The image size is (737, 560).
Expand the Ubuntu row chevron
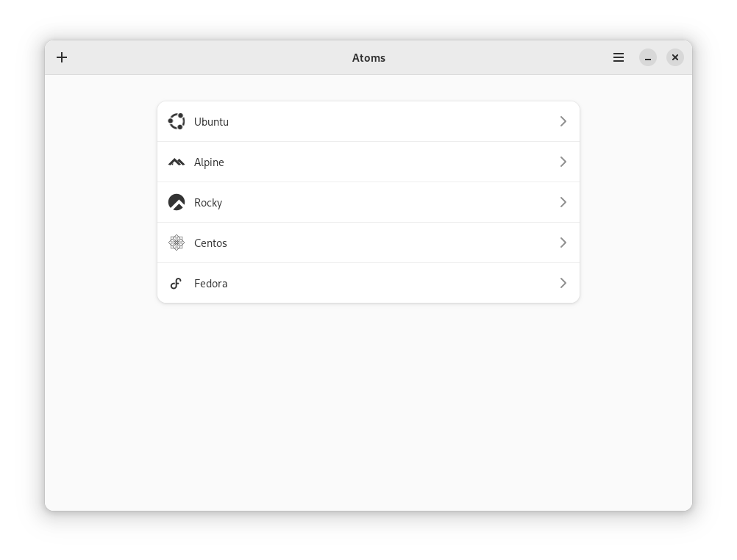pos(563,121)
